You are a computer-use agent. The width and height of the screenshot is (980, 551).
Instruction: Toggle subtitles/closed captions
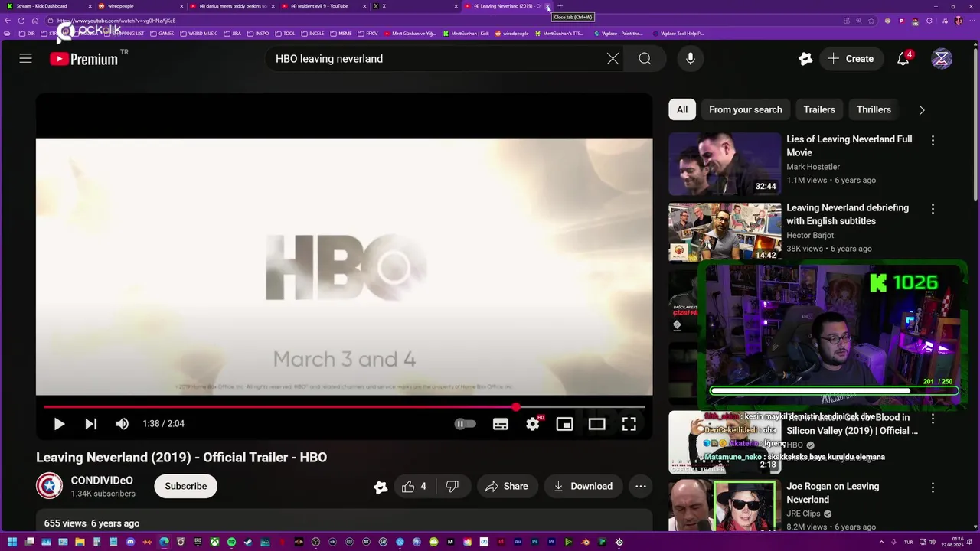(x=501, y=424)
